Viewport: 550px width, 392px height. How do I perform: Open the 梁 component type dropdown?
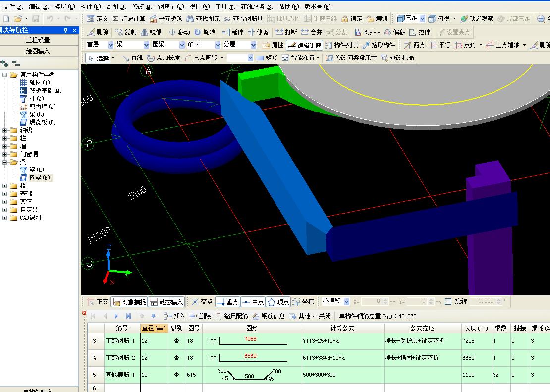[x=146, y=45]
